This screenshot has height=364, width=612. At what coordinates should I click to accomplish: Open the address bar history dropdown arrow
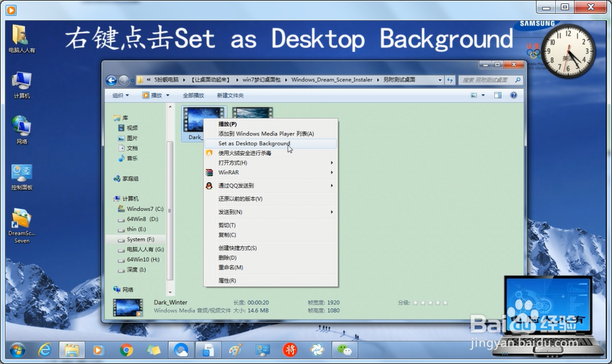(440, 80)
